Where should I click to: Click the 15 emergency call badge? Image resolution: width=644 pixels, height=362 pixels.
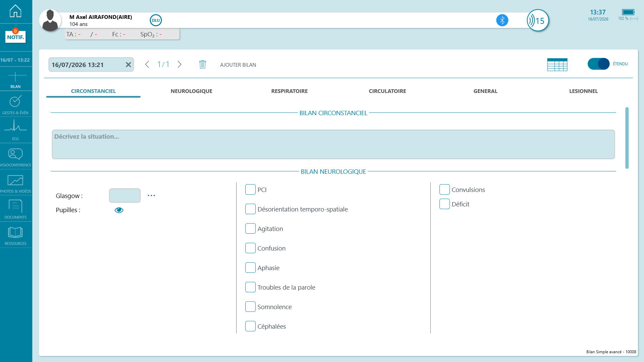(538, 20)
